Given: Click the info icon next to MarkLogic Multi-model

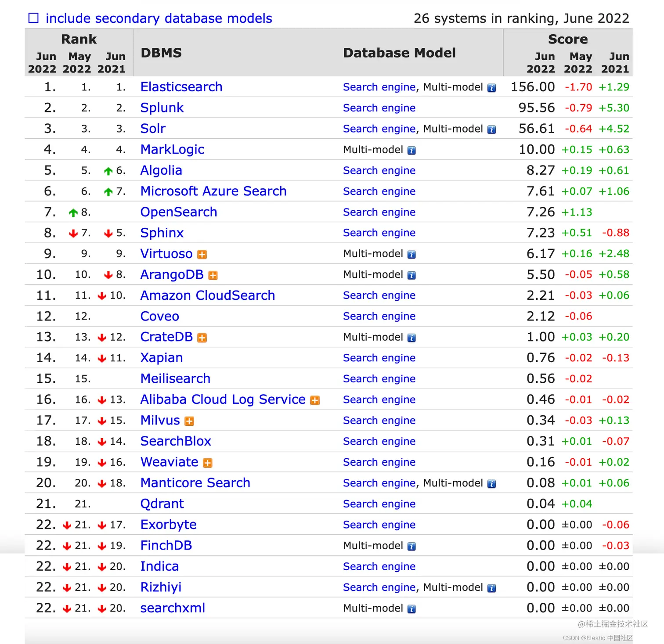Looking at the screenshot, I should pyautogui.click(x=411, y=151).
